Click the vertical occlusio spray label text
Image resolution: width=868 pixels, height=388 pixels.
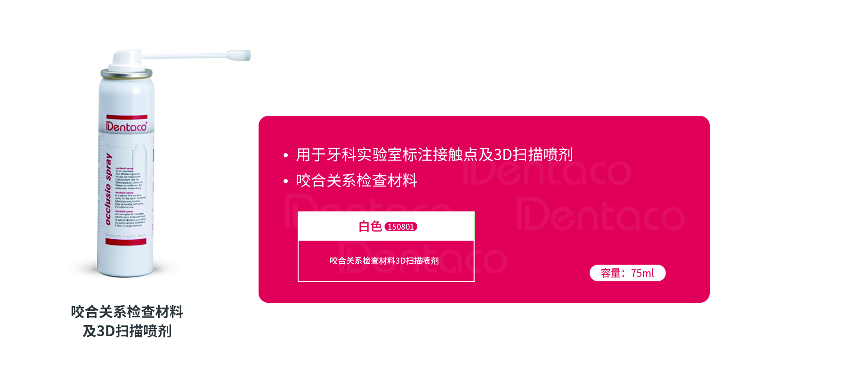[108, 189]
